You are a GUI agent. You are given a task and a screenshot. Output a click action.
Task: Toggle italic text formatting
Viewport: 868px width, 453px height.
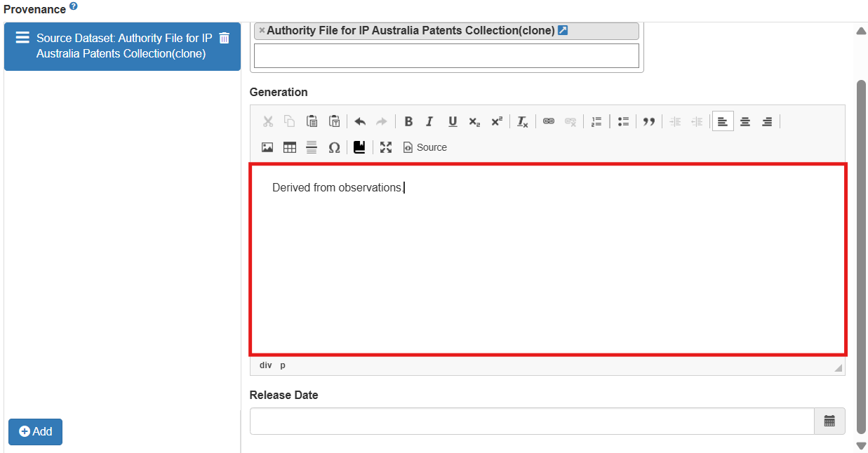pos(430,121)
